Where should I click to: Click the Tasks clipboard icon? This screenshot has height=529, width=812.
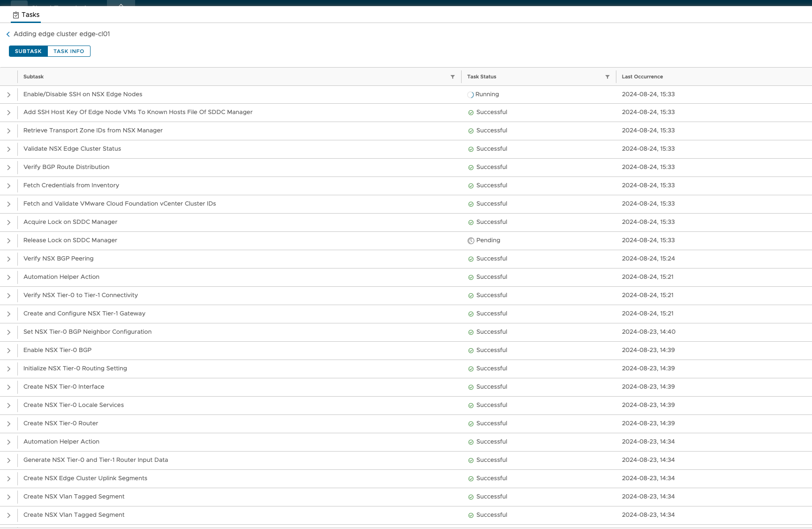click(x=16, y=15)
